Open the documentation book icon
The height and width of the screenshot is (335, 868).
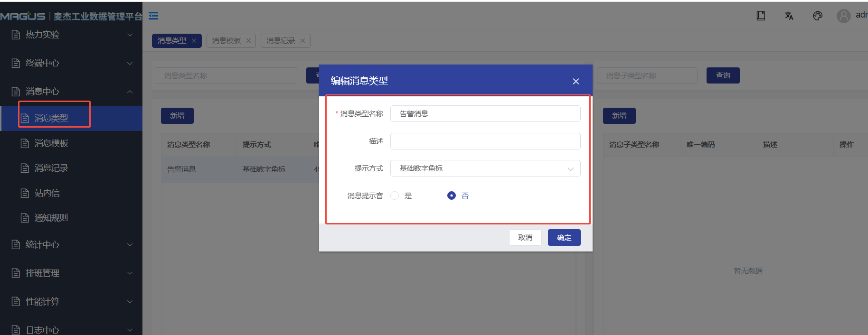[761, 16]
